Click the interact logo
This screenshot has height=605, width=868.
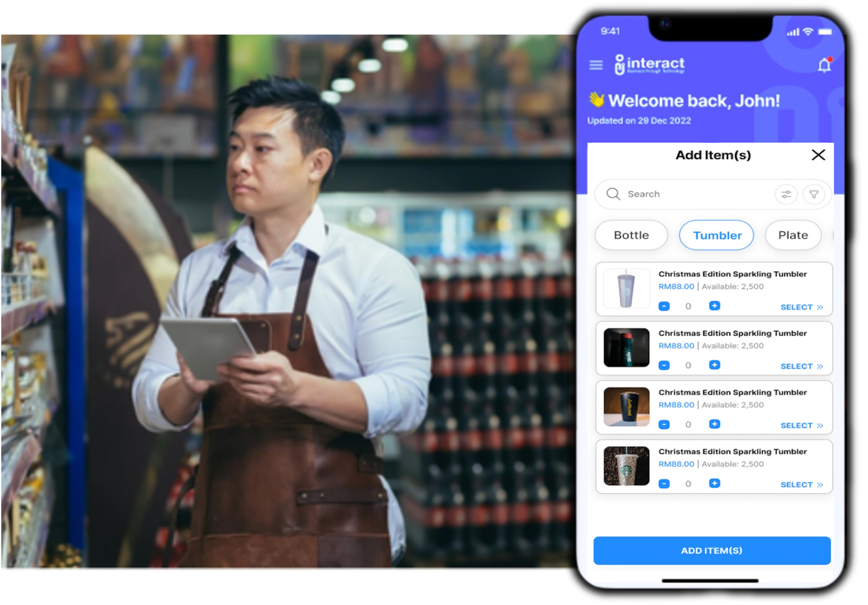point(650,65)
